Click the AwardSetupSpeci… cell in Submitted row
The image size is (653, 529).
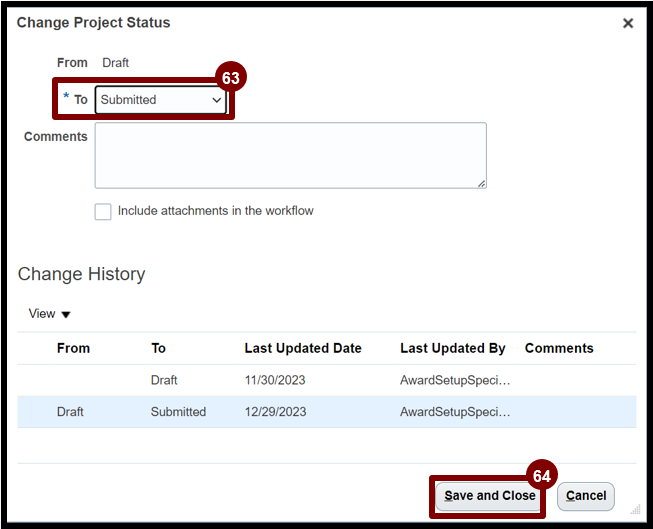pos(455,412)
